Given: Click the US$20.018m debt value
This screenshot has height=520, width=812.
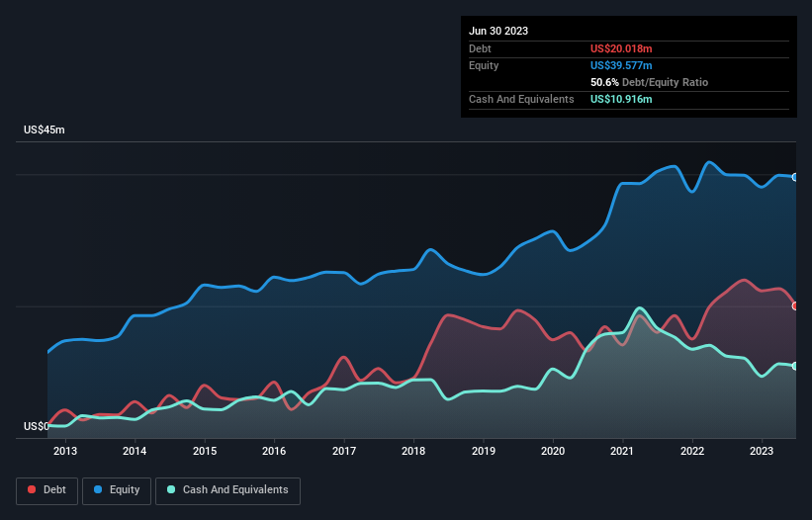Looking at the screenshot, I should pos(621,48).
